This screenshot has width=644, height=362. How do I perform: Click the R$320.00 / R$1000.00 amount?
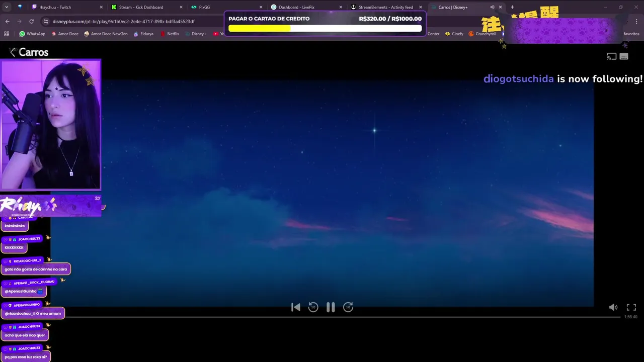pos(390,19)
